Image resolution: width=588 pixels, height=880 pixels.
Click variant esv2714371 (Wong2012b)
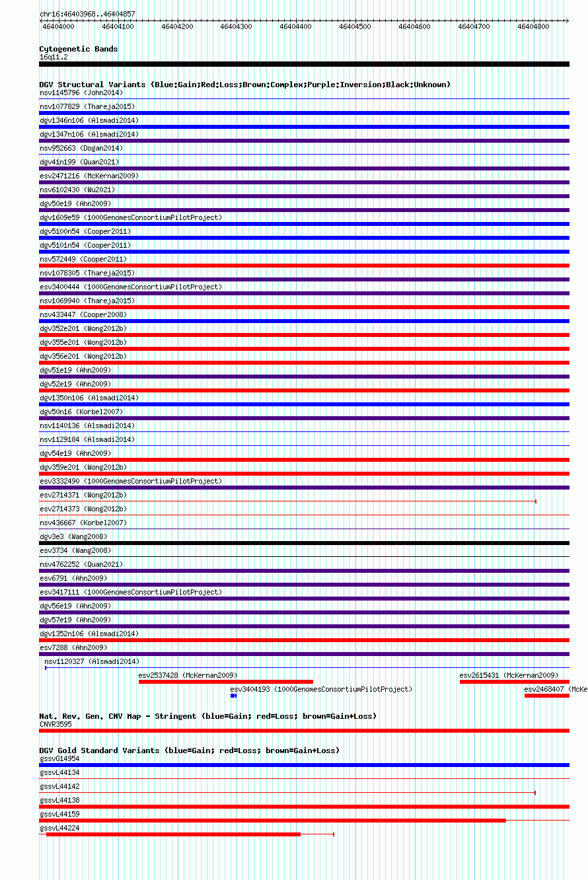click(x=83, y=495)
